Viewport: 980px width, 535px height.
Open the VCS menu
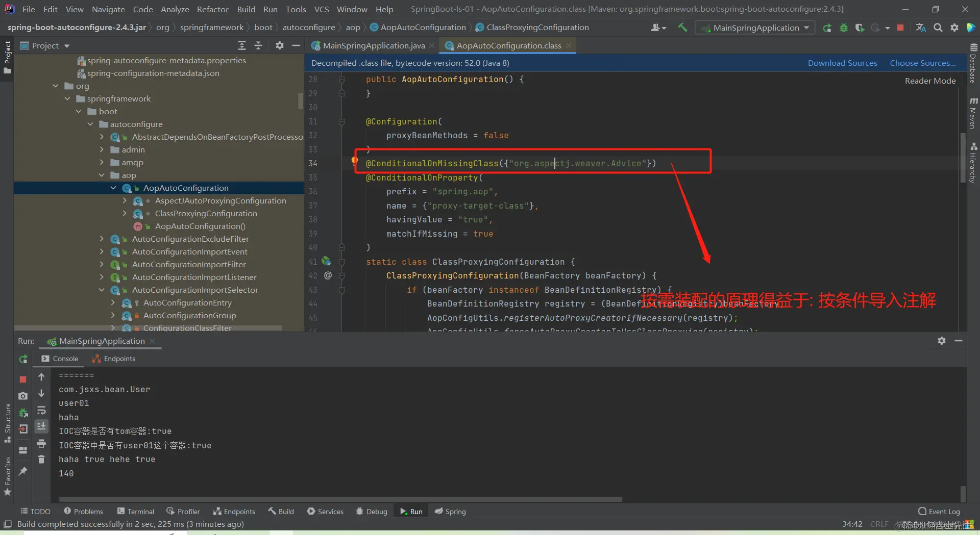pyautogui.click(x=322, y=9)
